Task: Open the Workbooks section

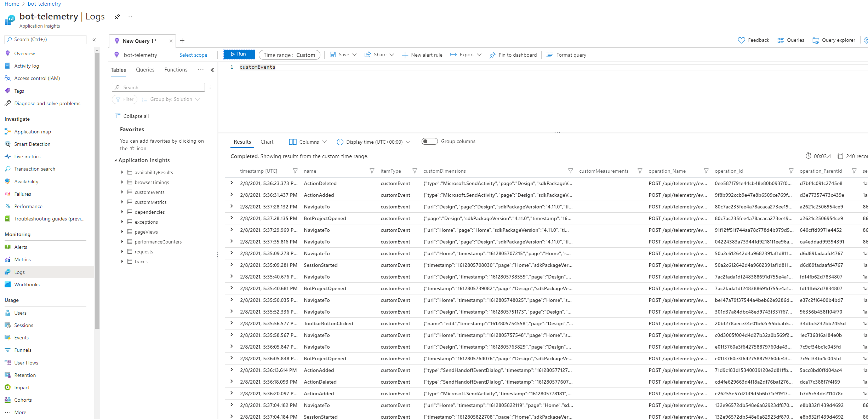Action: (27, 284)
